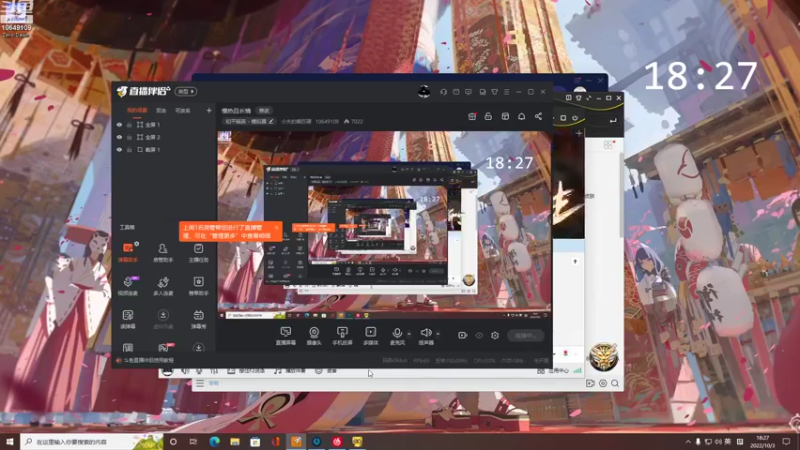Click the vertical scrollbar of right back window
800x450 pixels.
click(621, 194)
